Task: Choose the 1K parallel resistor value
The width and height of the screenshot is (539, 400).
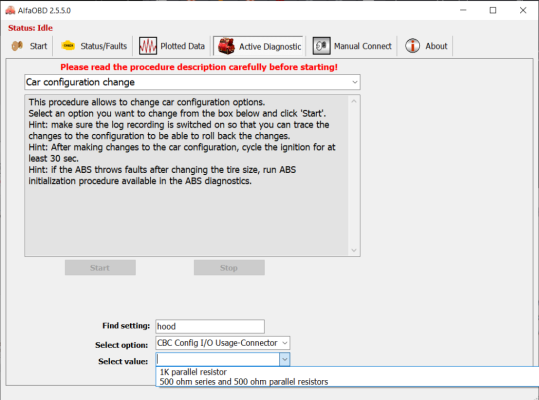Action: (193, 372)
